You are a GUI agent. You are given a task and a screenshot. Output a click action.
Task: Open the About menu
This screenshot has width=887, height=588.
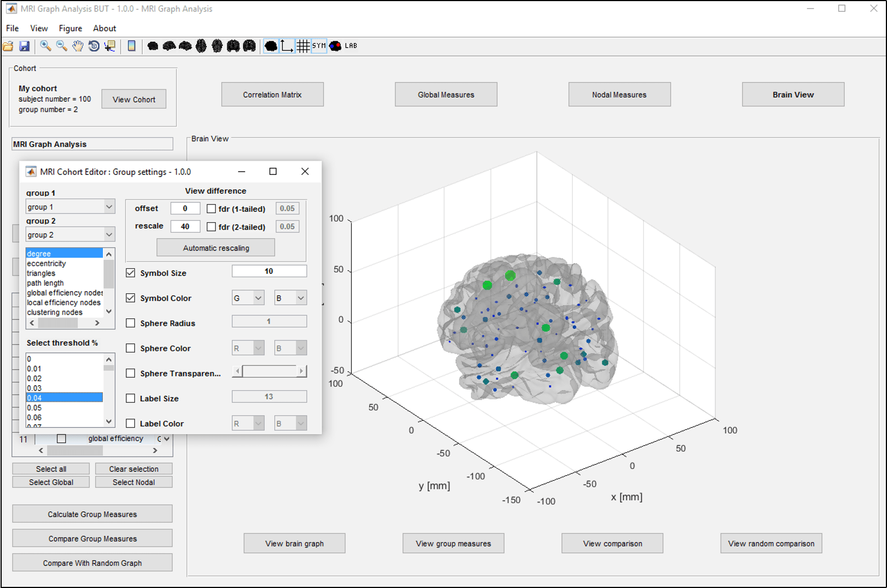point(105,29)
